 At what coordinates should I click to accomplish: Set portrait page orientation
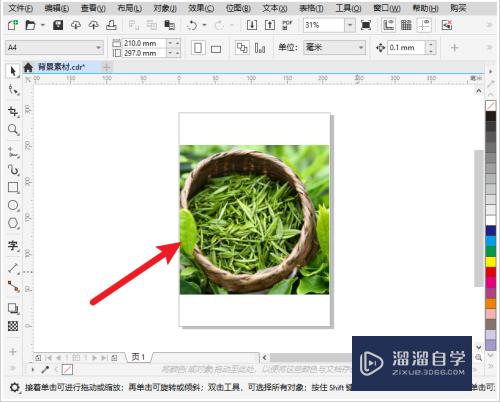click(198, 48)
